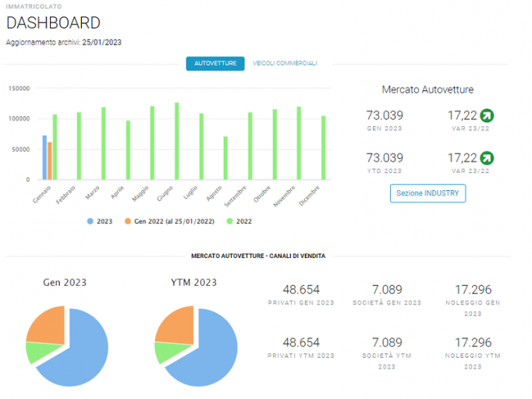532x399 pixels.
Task: Select the green Giugno 2022 bar
Action: pos(177,141)
